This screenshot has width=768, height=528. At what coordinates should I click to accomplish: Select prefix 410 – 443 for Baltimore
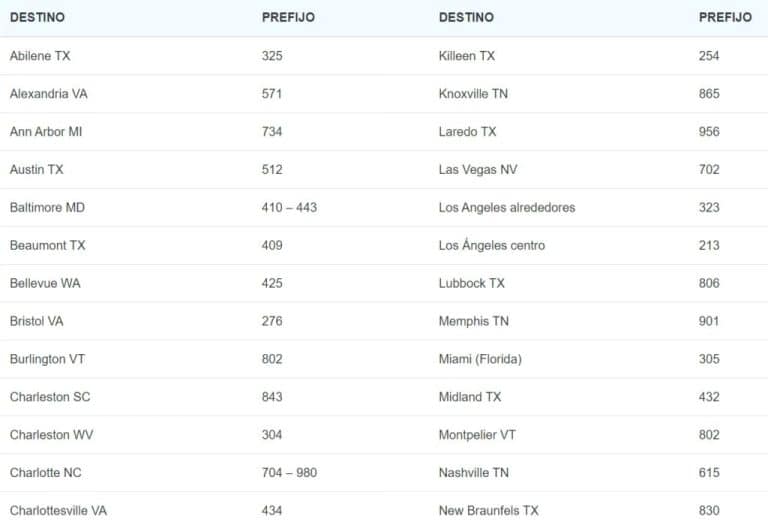(289, 208)
